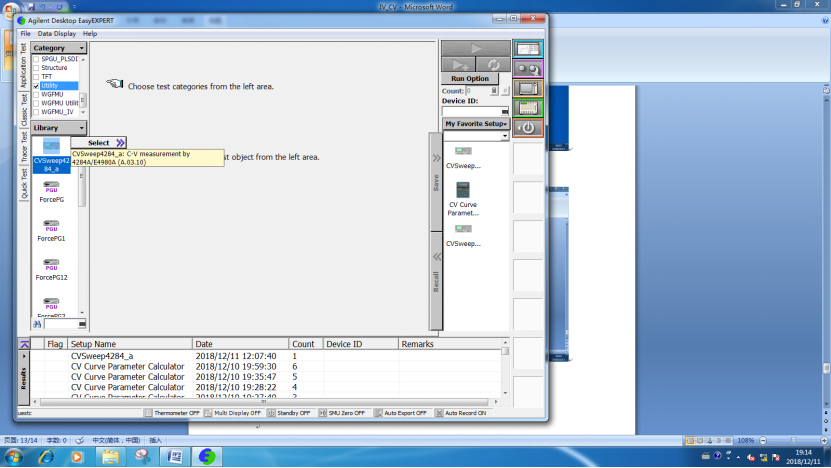Switch to the Tracer Test tab
This screenshot has height=468, width=831.
pos(23,147)
